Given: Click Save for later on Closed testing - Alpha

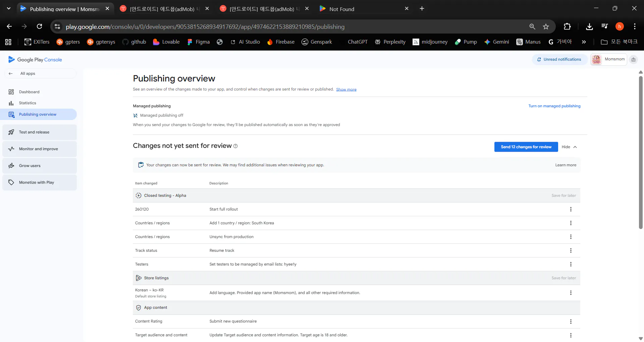Looking at the screenshot, I should point(563,195).
